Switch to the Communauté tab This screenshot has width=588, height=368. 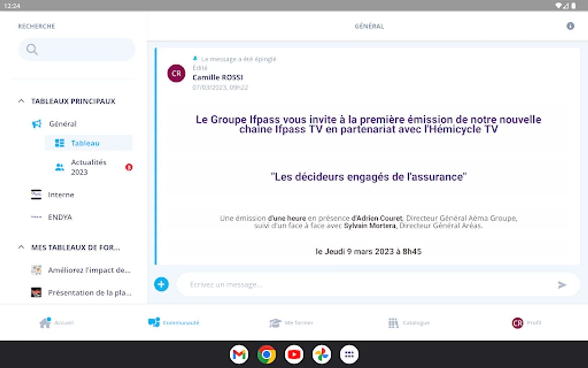(x=174, y=323)
